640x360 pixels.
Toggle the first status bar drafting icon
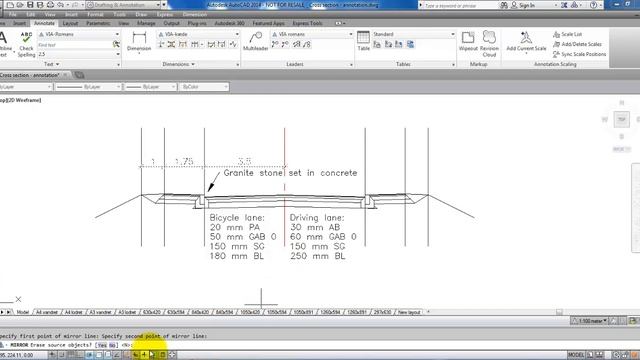[x=53, y=355]
